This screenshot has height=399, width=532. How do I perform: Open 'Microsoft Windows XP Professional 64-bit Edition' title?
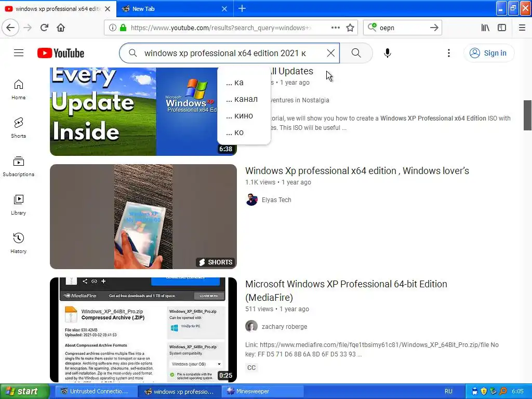pyautogui.click(x=346, y=290)
